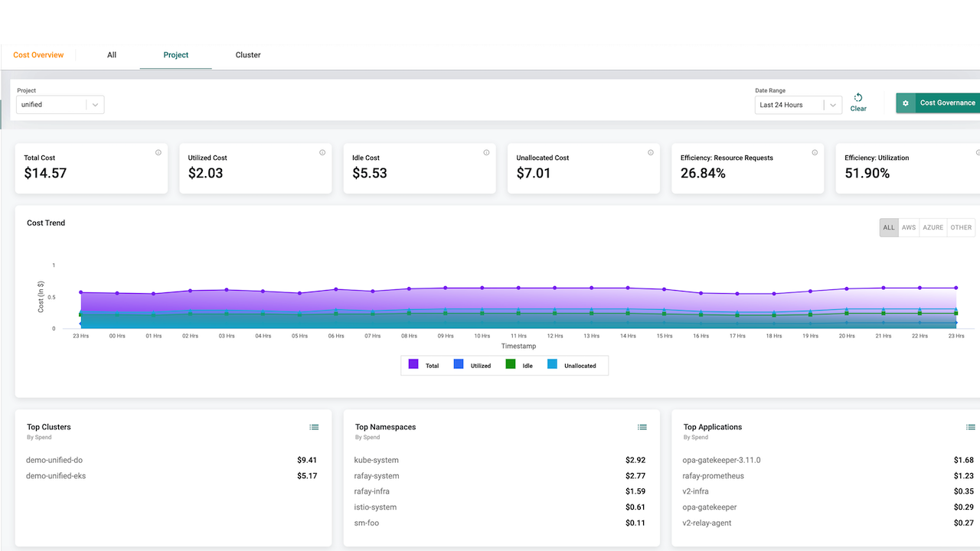Open the Top Applications list icon

point(971,427)
